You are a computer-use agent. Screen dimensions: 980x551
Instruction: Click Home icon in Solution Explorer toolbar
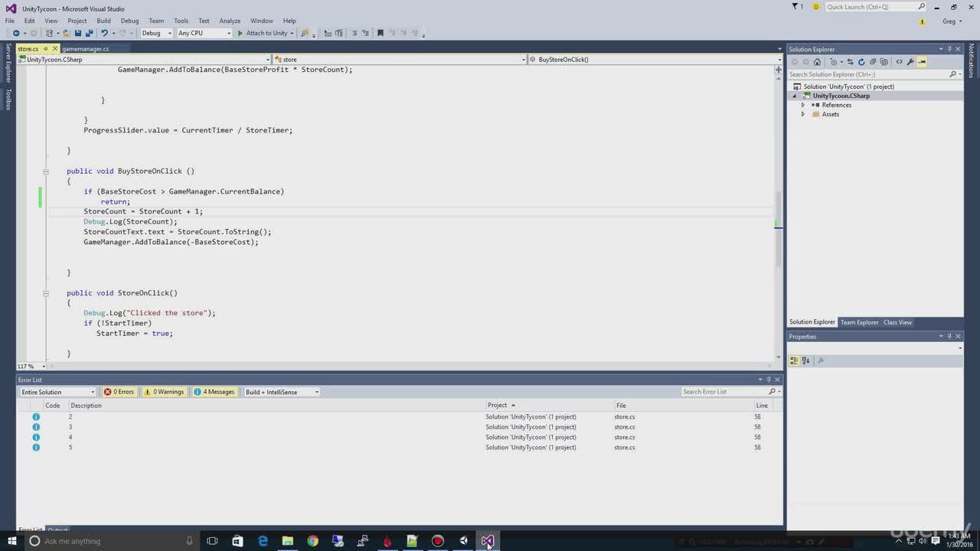817,62
